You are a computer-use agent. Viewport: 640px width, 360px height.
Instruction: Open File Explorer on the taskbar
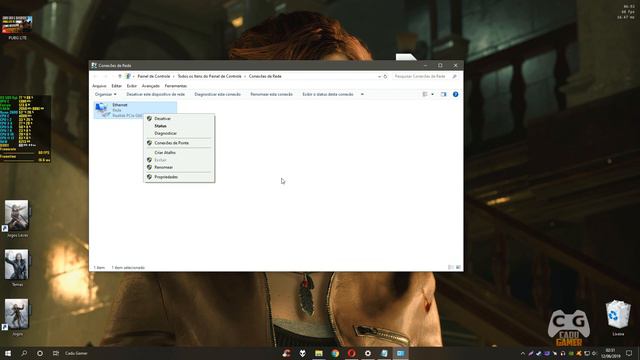click(319, 353)
